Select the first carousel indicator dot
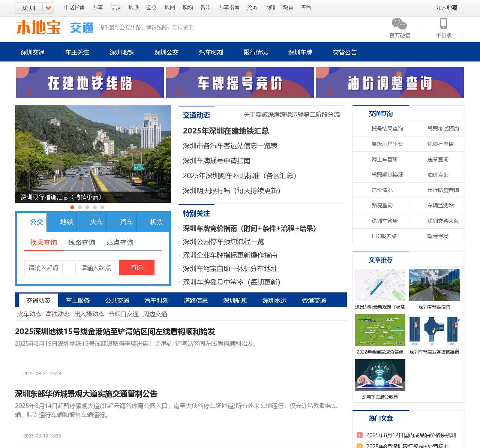Image resolution: width=480 pixels, height=448 pixels. (72, 207)
